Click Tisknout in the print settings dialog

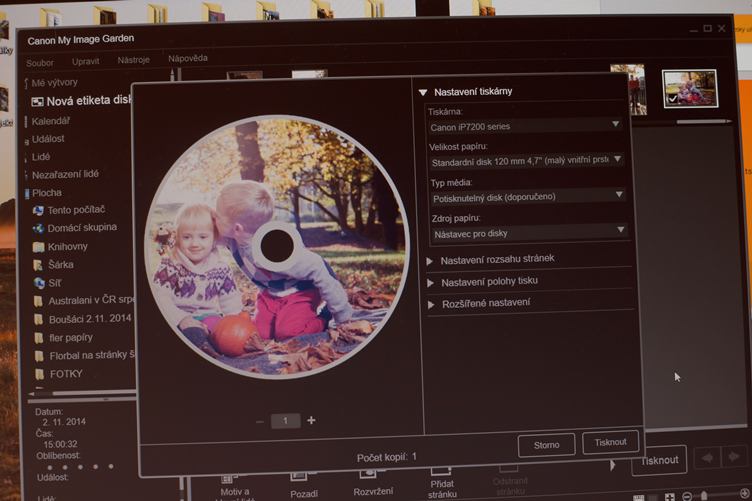tap(610, 442)
